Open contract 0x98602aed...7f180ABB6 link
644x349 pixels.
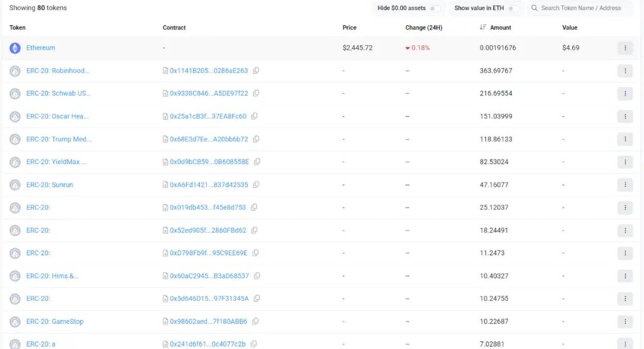pos(208,322)
